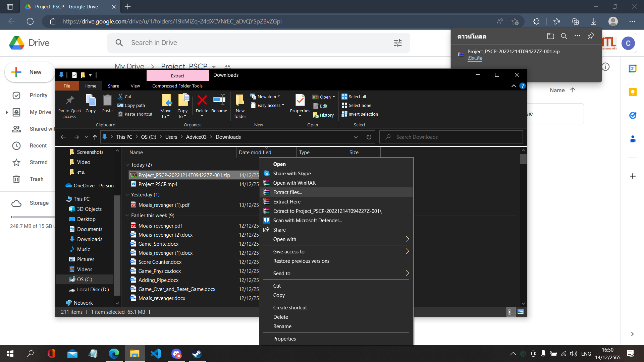Image resolution: width=644 pixels, height=362 pixels.
Task: Click the Paste clipboard icon
Action: coord(107,101)
